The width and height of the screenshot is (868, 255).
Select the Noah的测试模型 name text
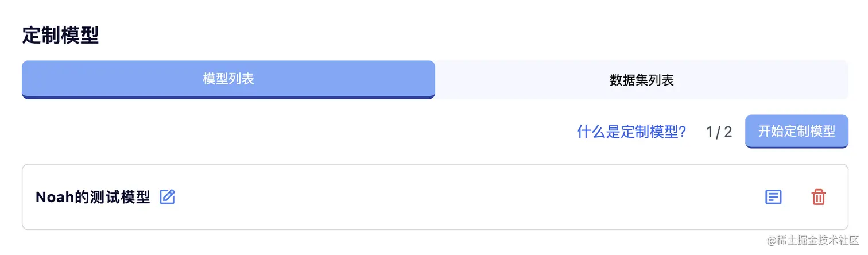92,198
